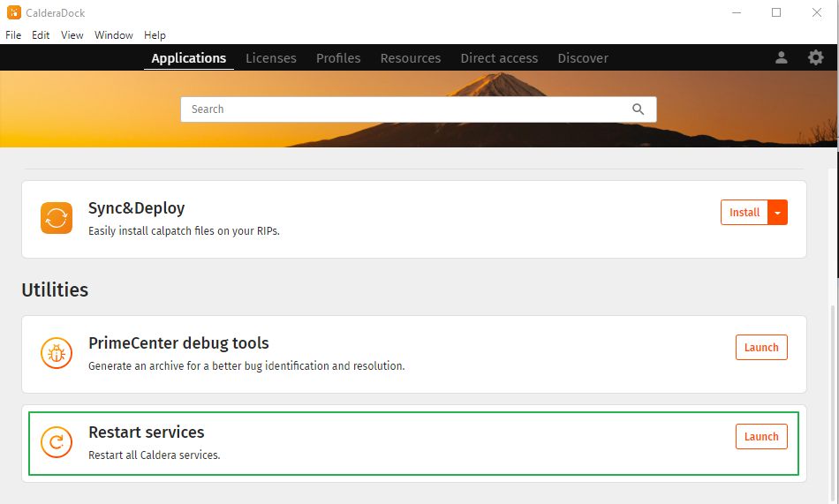This screenshot has height=504, width=839.
Task: Open the Help menu
Action: [x=155, y=35]
